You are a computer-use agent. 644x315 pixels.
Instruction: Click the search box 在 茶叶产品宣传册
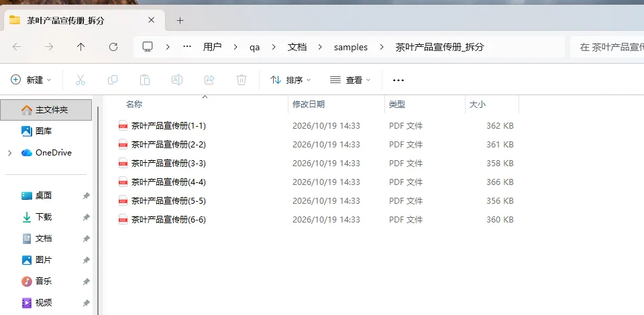[607, 47]
